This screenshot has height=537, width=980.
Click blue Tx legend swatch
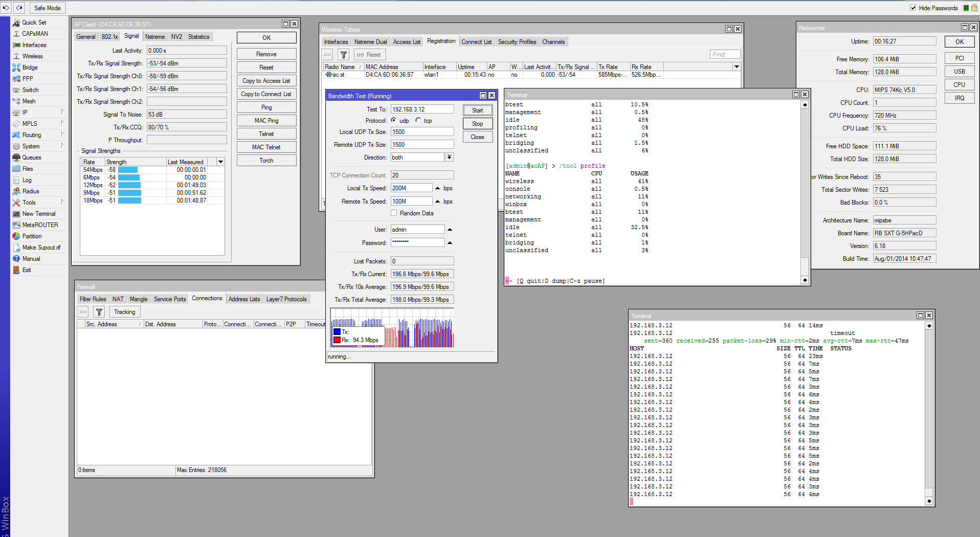(337, 332)
